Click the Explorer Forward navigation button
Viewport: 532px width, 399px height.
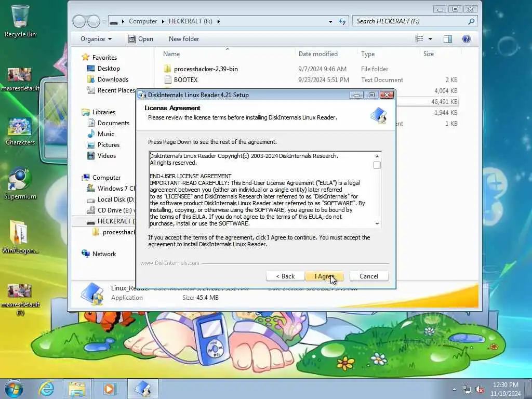point(94,21)
